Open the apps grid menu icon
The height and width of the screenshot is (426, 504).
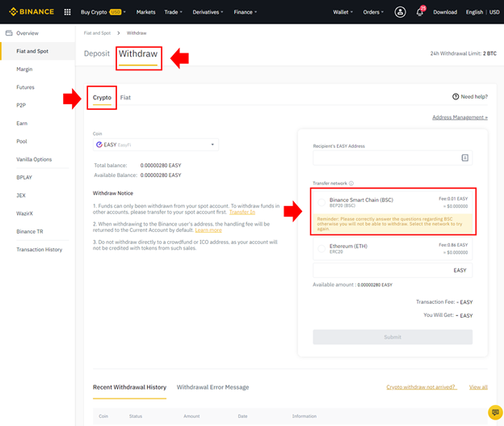tap(67, 12)
